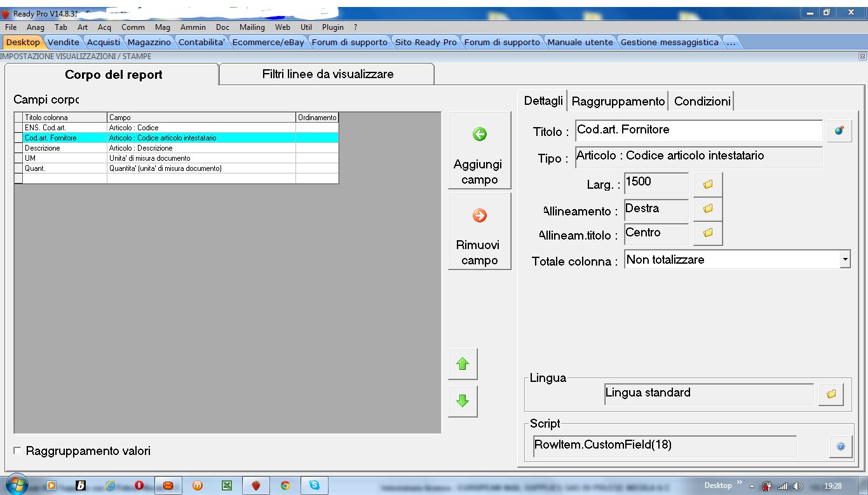Show hidden tray icons arrow
Image resolution: width=868 pixels, height=495 pixels.
pos(752,486)
